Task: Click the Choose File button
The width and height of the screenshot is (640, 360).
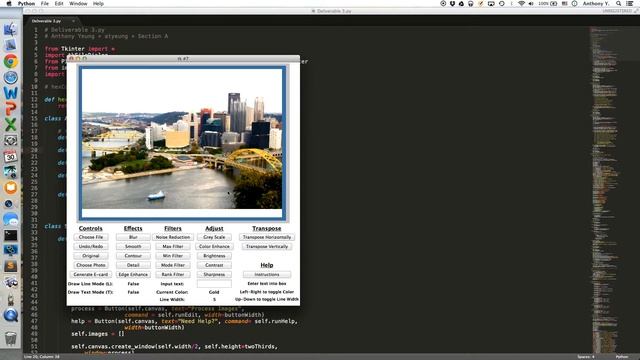Action: pyautogui.click(x=91, y=237)
